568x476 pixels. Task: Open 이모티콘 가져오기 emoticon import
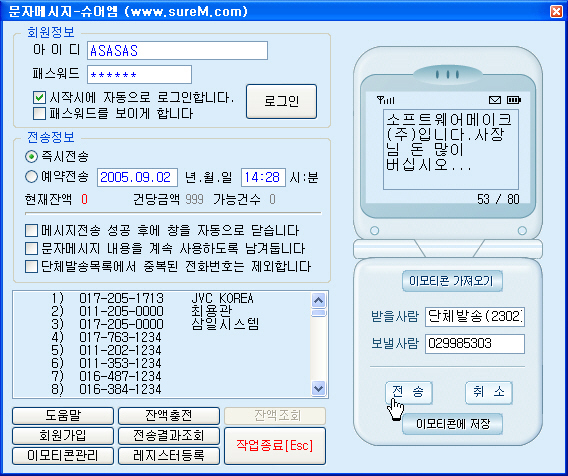point(452,281)
